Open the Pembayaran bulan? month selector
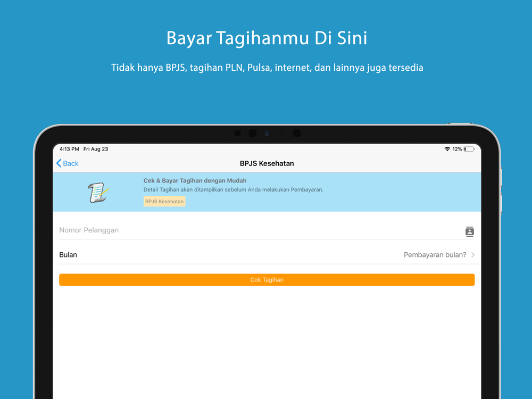This screenshot has width=532, height=399. [439, 255]
